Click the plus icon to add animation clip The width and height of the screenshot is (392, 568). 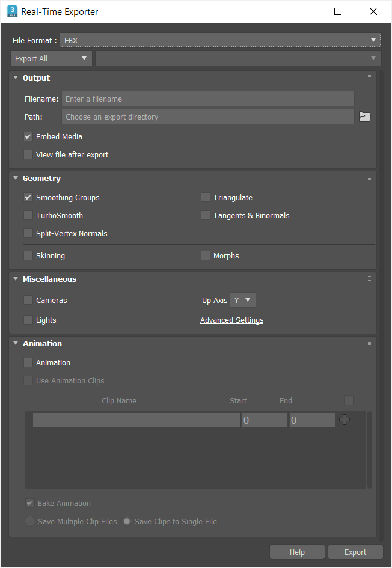tap(345, 420)
